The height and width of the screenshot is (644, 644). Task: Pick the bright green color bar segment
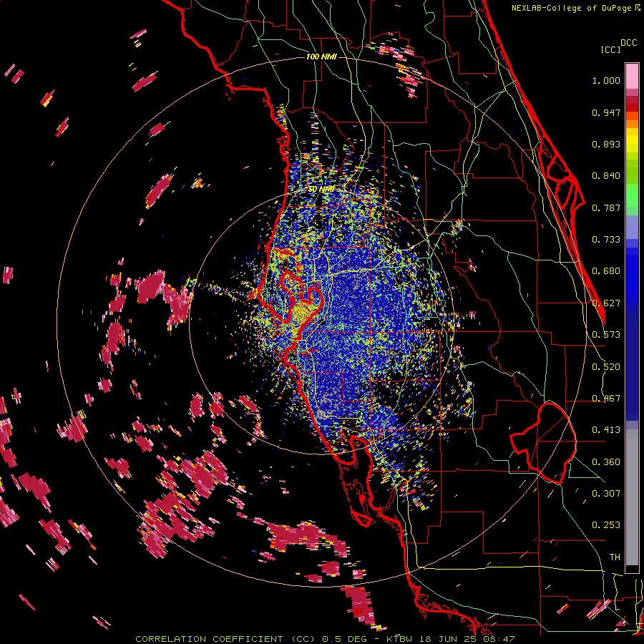pyautogui.click(x=632, y=195)
